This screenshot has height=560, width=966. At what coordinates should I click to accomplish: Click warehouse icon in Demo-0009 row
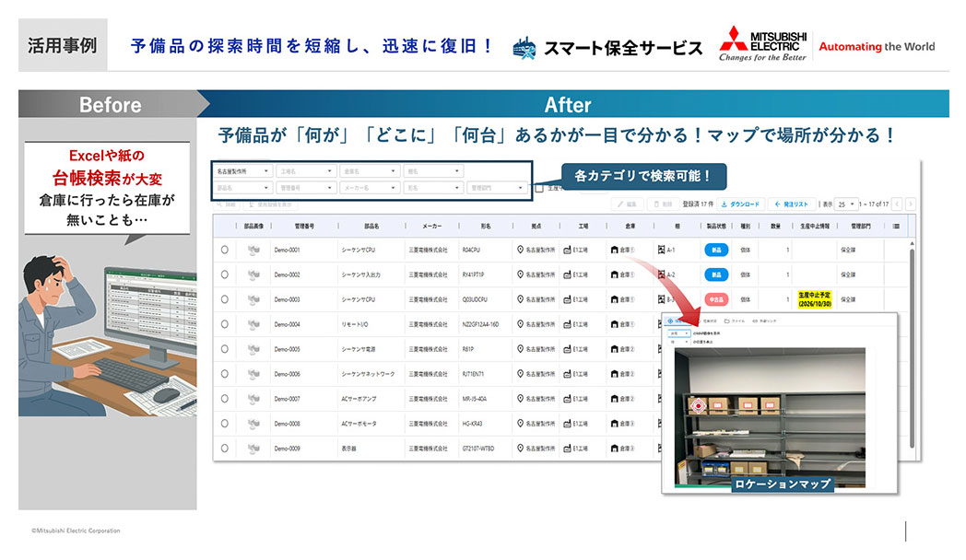[614, 448]
